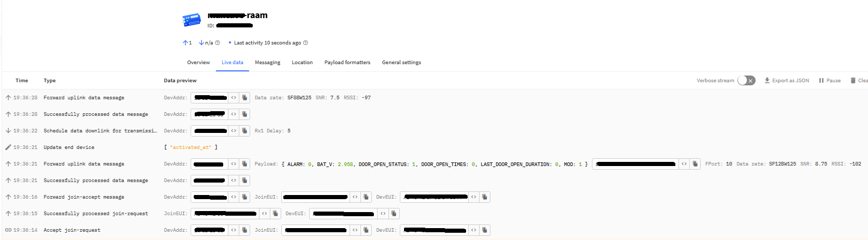Image resolution: width=868 pixels, height=240 pixels.
Task: Copy JoinEUI in Forward join-accept row
Action: (x=366, y=197)
